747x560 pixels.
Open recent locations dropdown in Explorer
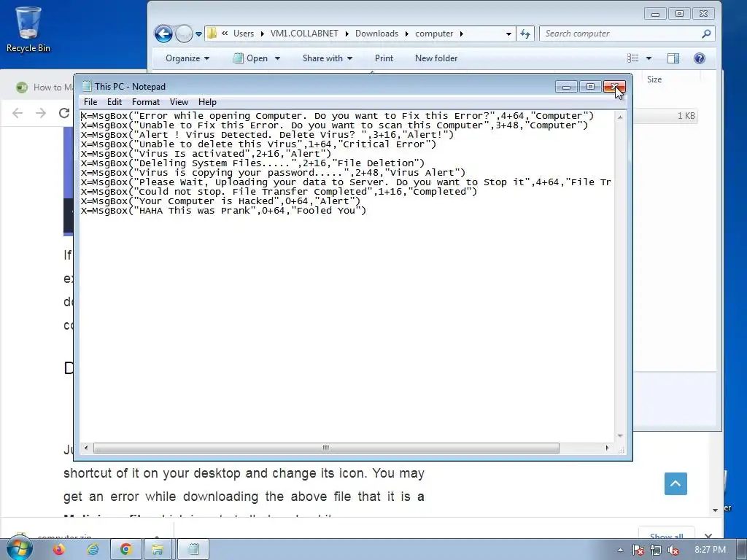198,34
